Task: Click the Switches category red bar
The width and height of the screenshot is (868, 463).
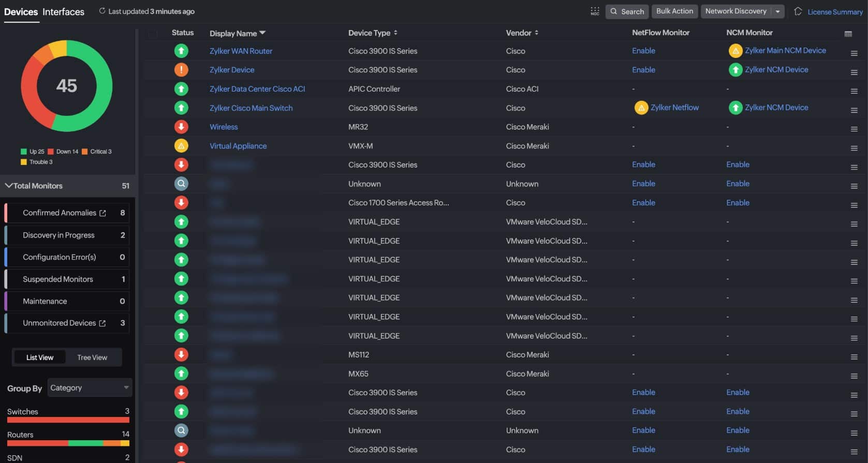Action: (x=68, y=420)
